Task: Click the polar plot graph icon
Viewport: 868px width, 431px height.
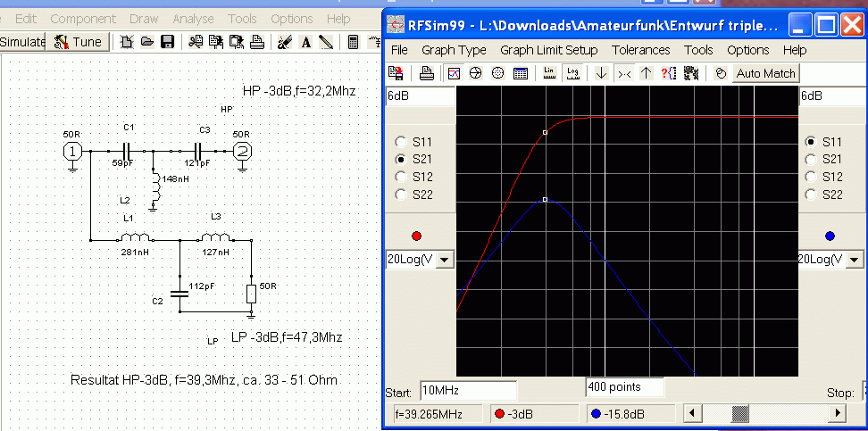Action: point(497,73)
